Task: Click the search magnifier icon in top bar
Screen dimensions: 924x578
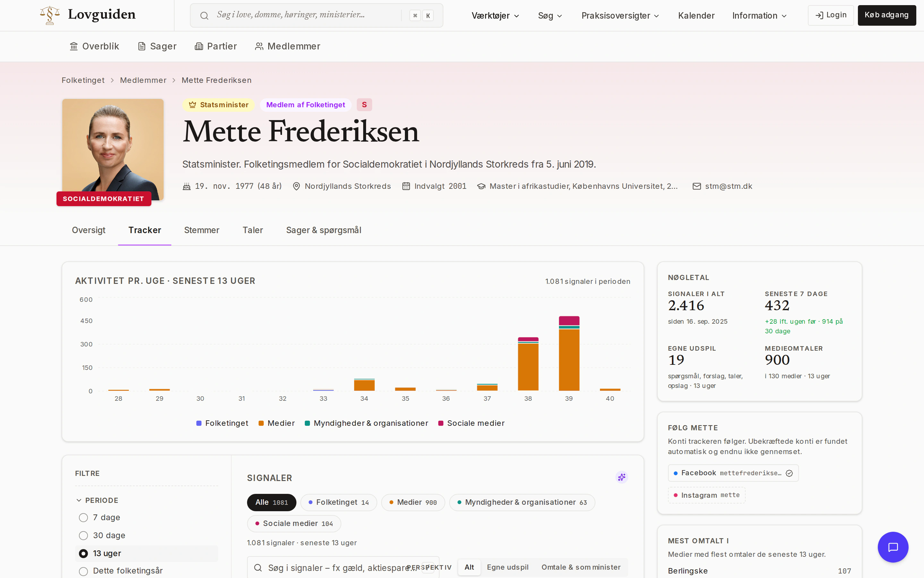Action: pyautogui.click(x=204, y=16)
